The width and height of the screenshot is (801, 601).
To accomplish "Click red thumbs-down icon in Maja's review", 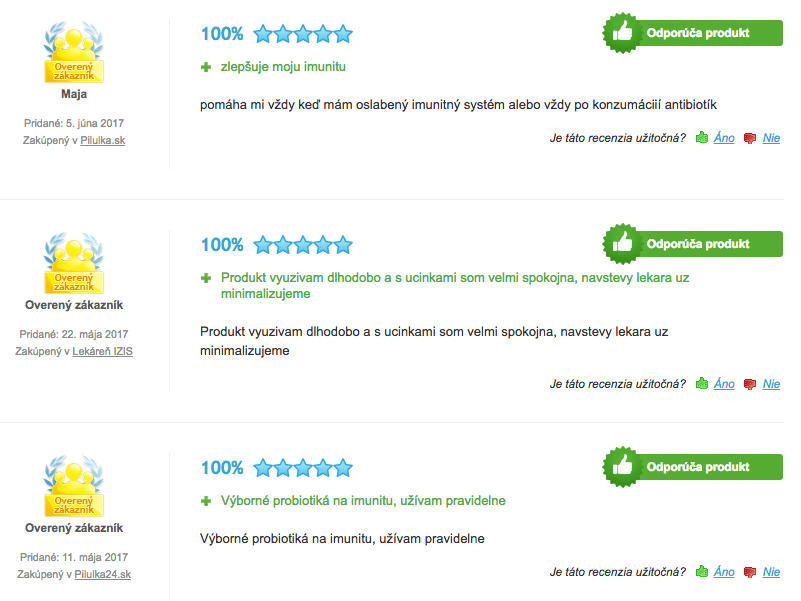I will tap(749, 138).
